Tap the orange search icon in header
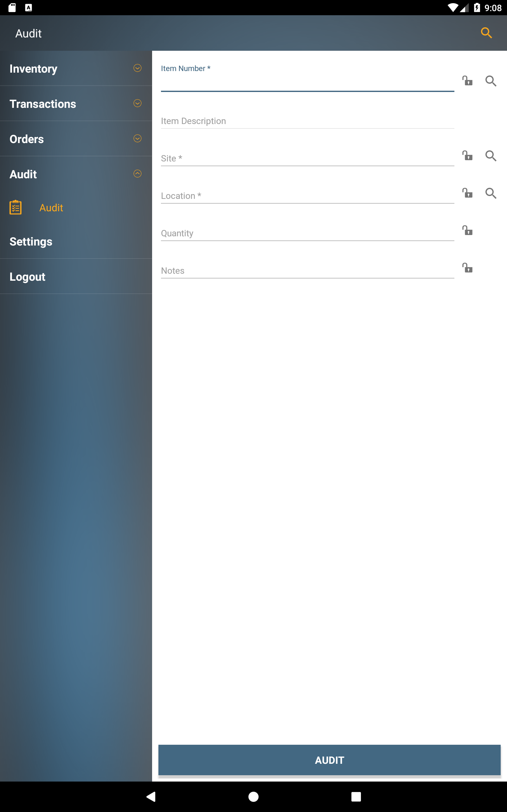 pos(486,33)
